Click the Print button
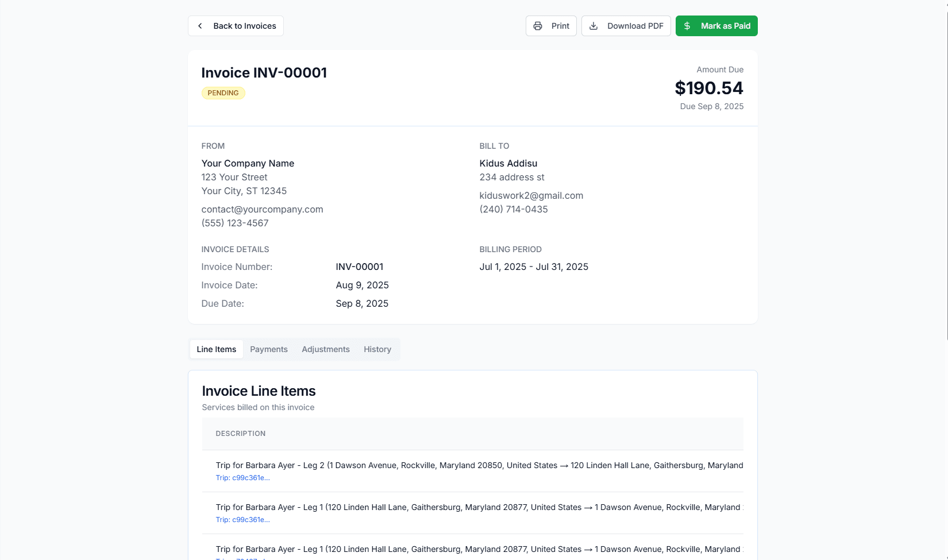Viewport: 948px width, 560px height. tap(551, 26)
